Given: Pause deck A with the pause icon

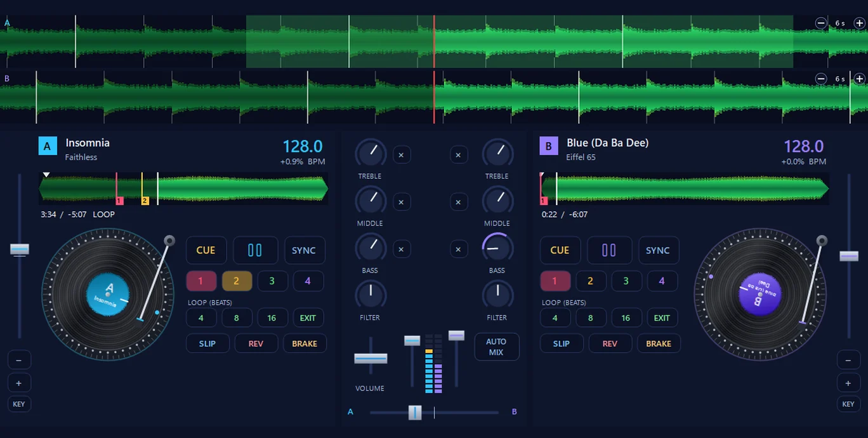Looking at the screenshot, I should click(255, 250).
